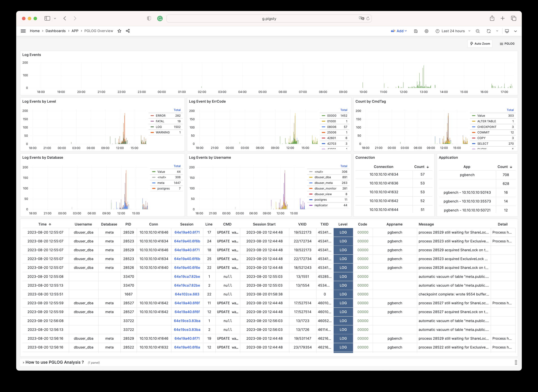Mark PGLOG Overview dashboard as favorite

pos(119,31)
